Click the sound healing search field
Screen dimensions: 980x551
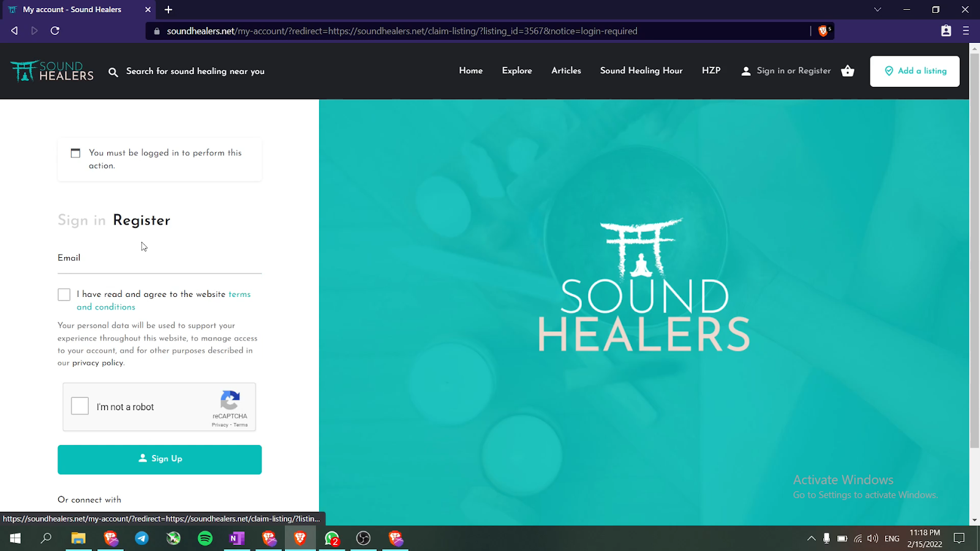[195, 72]
